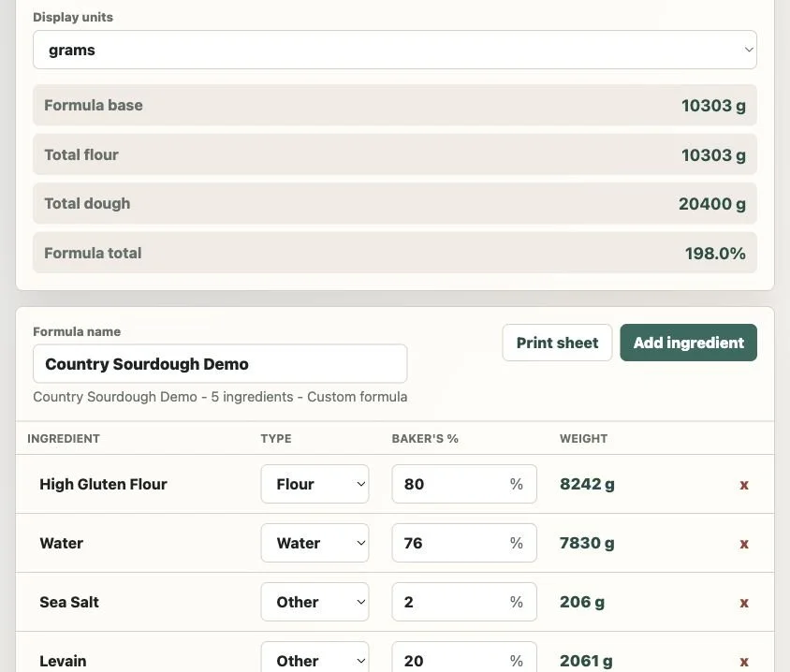
Task: Click the Formula base 10303 g value
Action: pyautogui.click(x=713, y=106)
